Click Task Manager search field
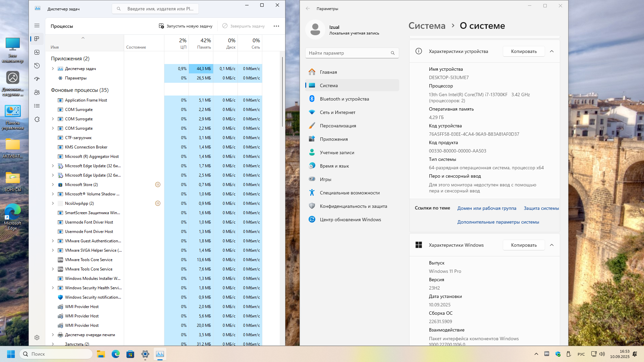This screenshot has height=362, width=644. point(155,9)
